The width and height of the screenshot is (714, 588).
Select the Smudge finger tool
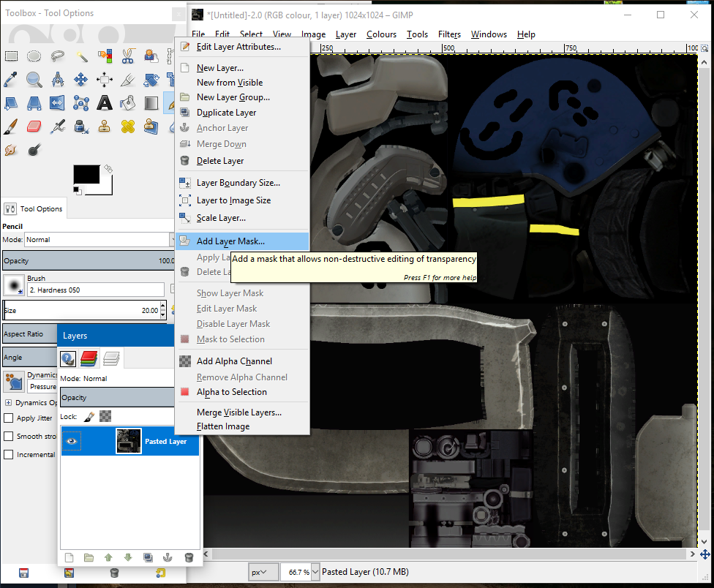(x=11, y=150)
